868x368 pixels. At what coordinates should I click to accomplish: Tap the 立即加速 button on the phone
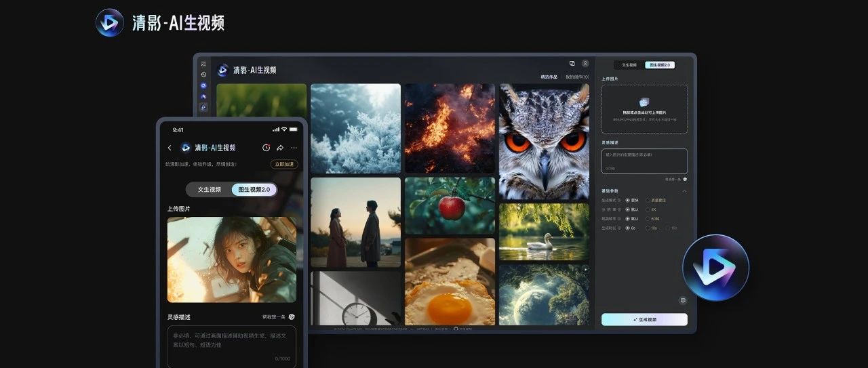click(x=284, y=164)
